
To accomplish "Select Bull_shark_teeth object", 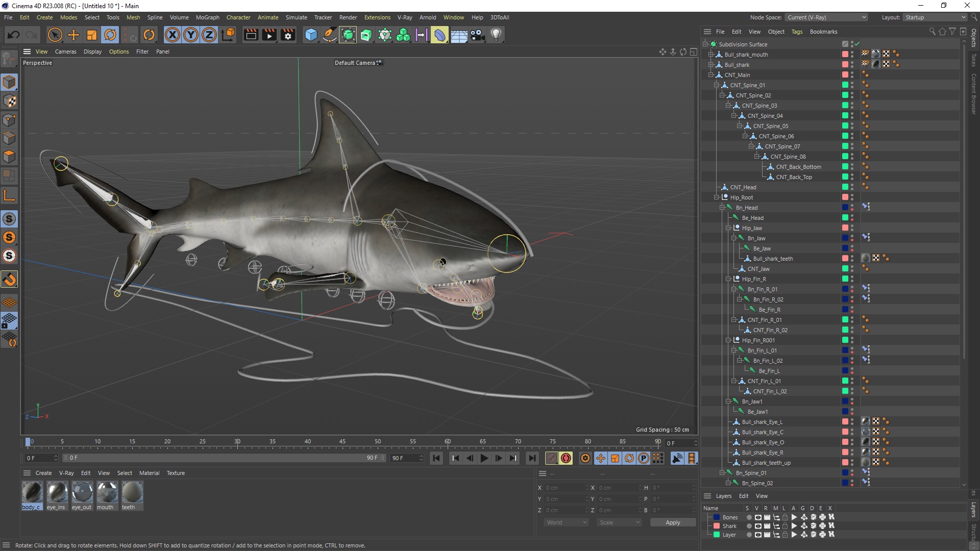I will tap(773, 259).
